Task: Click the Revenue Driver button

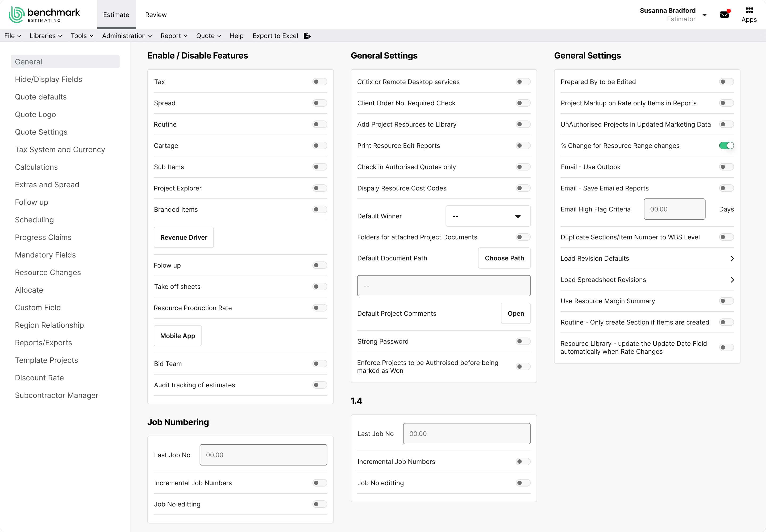Action: coord(184,237)
